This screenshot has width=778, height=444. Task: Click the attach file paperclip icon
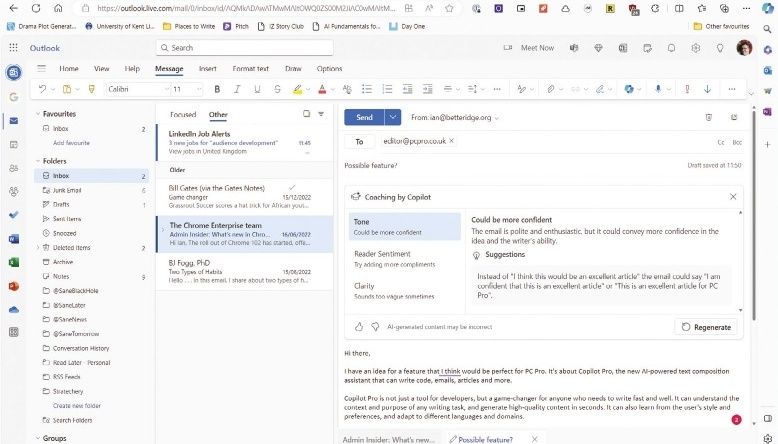550,89
